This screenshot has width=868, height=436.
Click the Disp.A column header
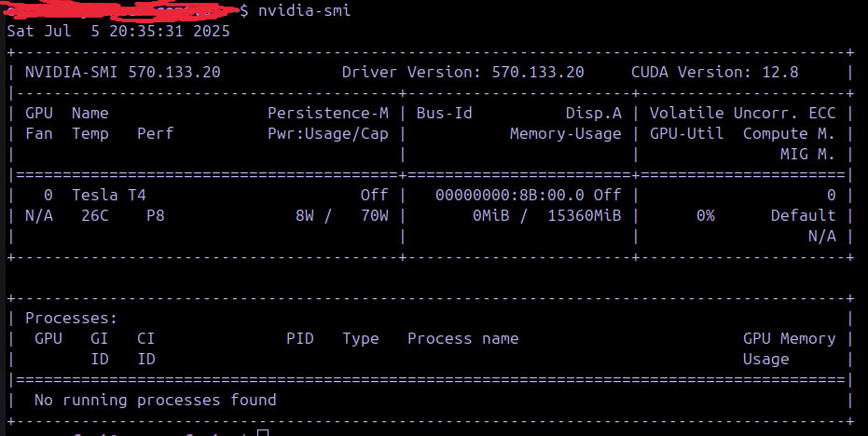click(x=593, y=114)
